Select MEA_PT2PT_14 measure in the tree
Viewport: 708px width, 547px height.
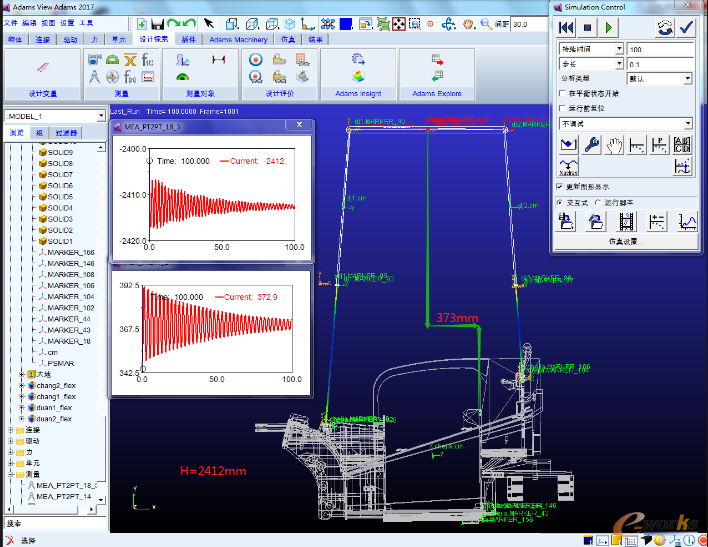pos(64,496)
